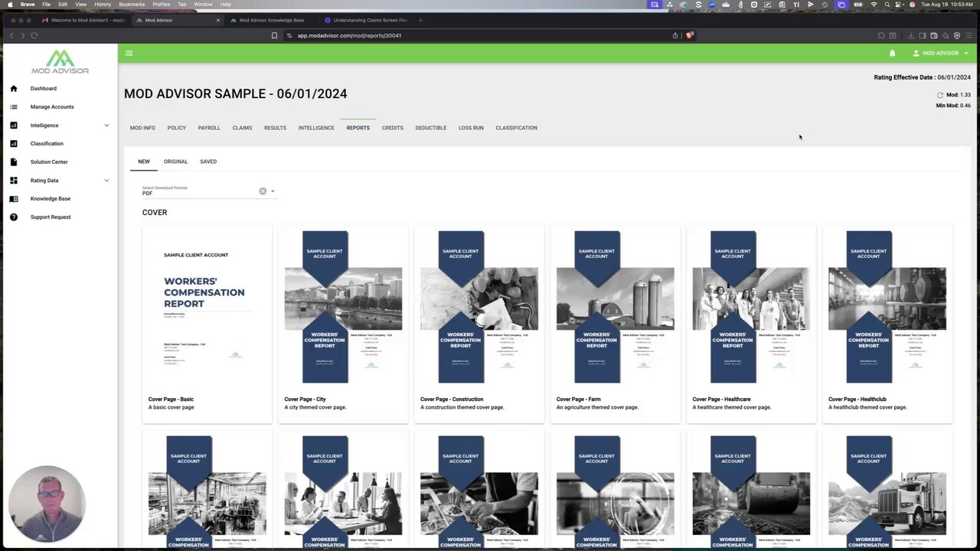980x551 pixels.
Task: Select the Manage Accounts list icon
Action: click(x=13, y=107)
